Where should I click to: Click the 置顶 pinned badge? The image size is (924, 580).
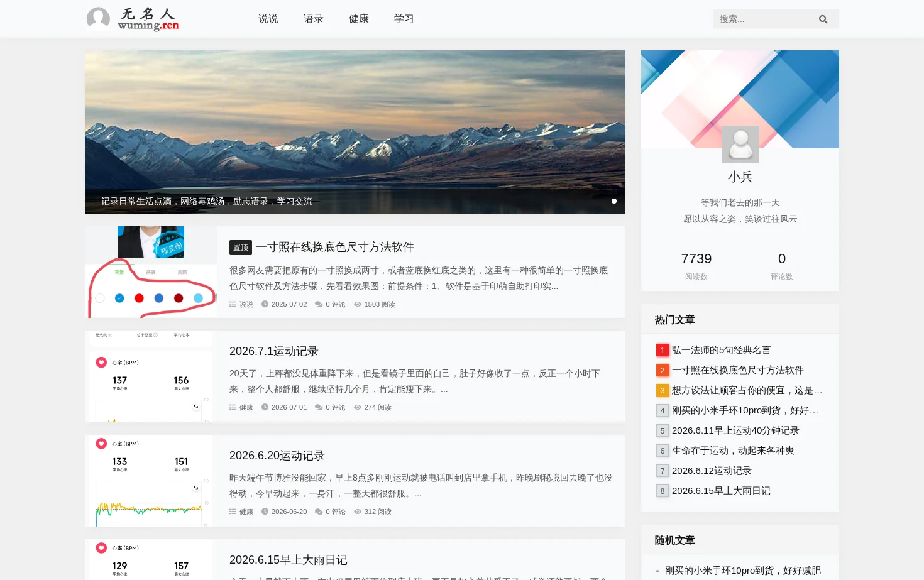point(241,248)
